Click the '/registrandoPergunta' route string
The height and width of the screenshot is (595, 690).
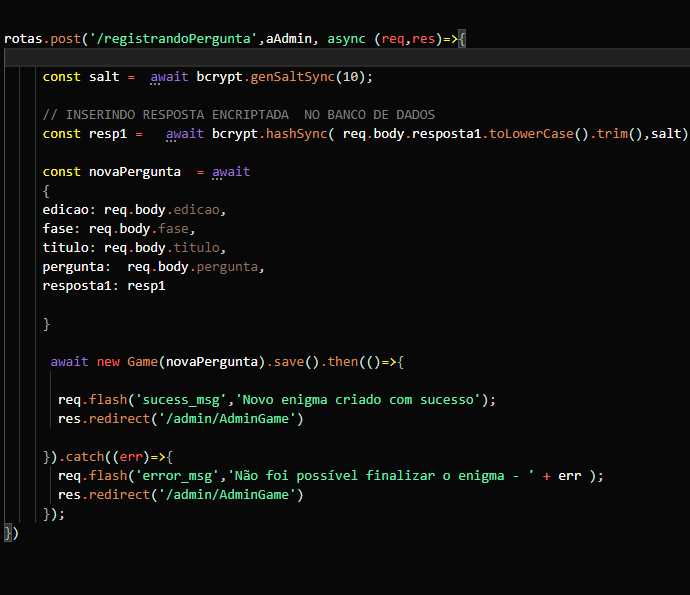(x=173, y=39)
